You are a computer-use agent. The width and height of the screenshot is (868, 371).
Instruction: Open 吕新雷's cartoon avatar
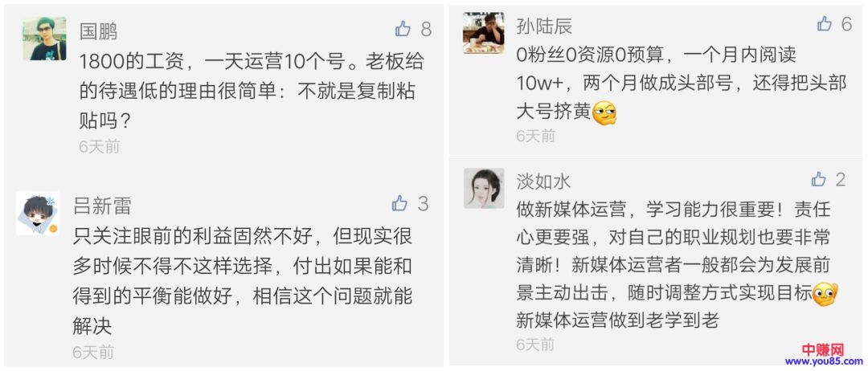coord(37,213)
